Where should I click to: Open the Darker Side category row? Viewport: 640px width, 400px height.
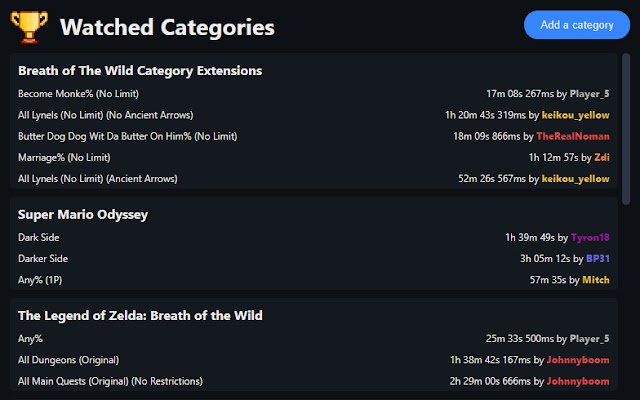[x=42, y=259]
